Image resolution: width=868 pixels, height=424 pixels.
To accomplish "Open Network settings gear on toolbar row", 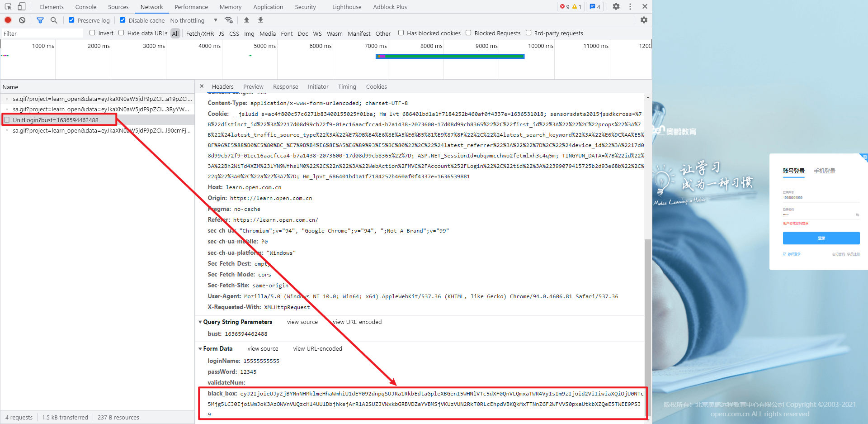I will (x=644, y=20).
